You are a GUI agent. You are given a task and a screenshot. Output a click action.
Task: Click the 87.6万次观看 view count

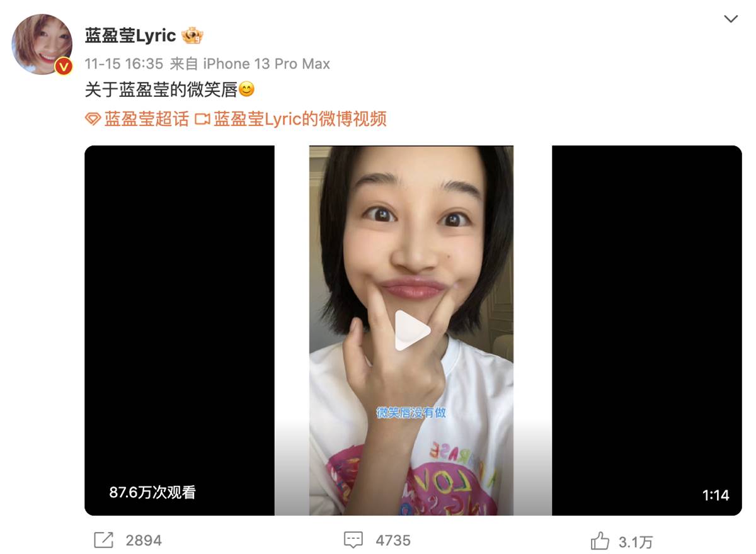[x=152, y=492]
